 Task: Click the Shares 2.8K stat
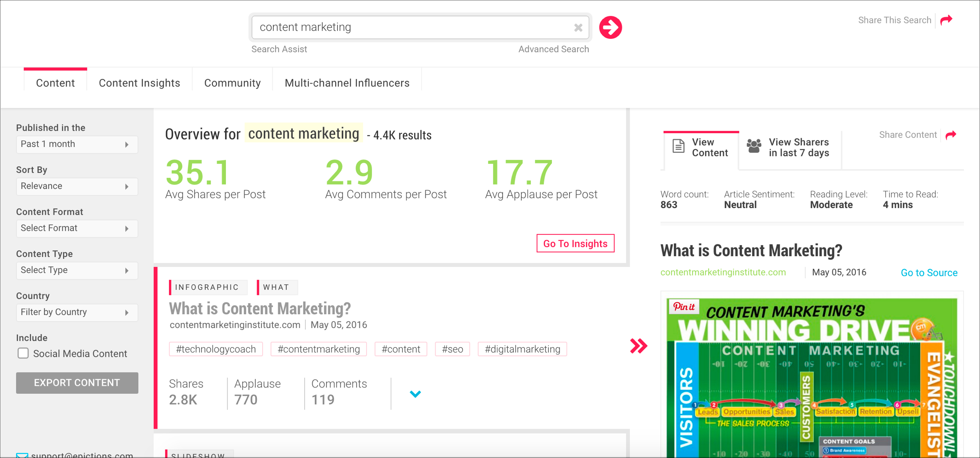pyautogui.click(x=186, y=392)
